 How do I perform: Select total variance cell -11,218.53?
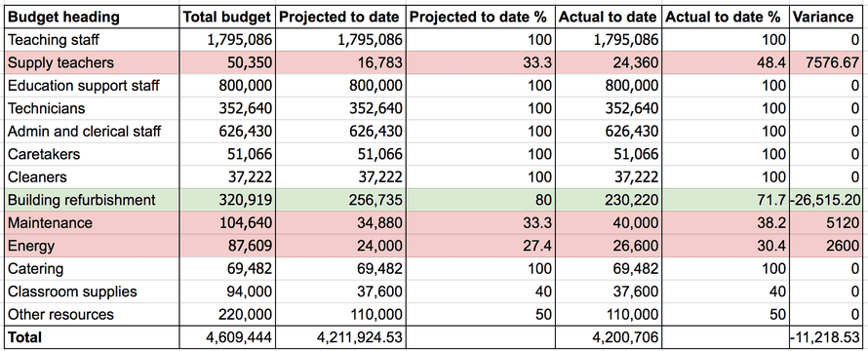coord(826,336)
